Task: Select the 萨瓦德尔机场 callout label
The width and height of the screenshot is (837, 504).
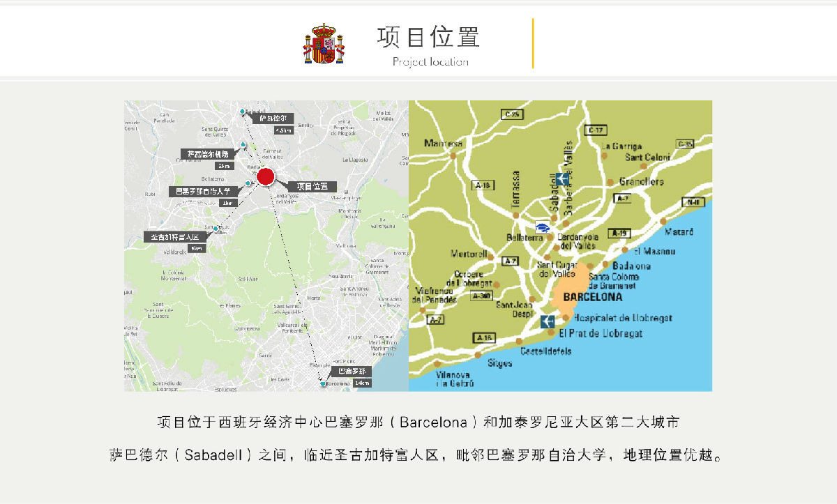Action: pyautogui.click(x=206, y=154)
